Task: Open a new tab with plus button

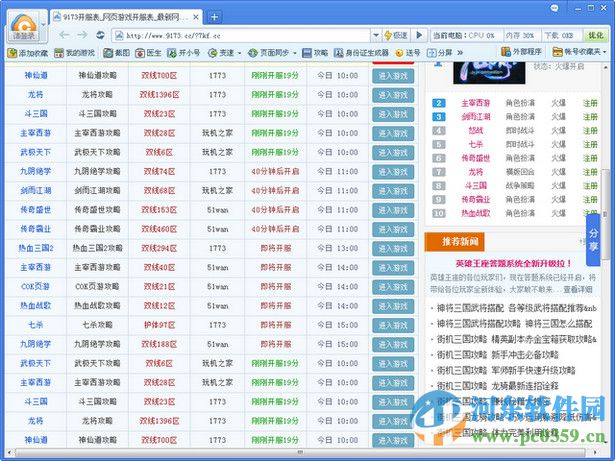Action: pyautogui.click(x=214, y=17)
